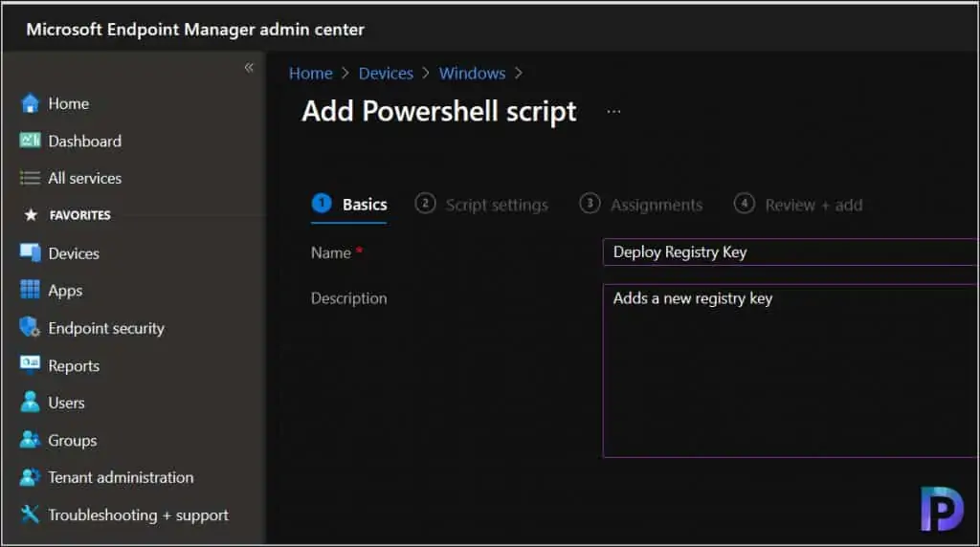The width and height of the screenshot is (980, 547).
Task: Click the Devices monitor icon
Action: (30, 252)
